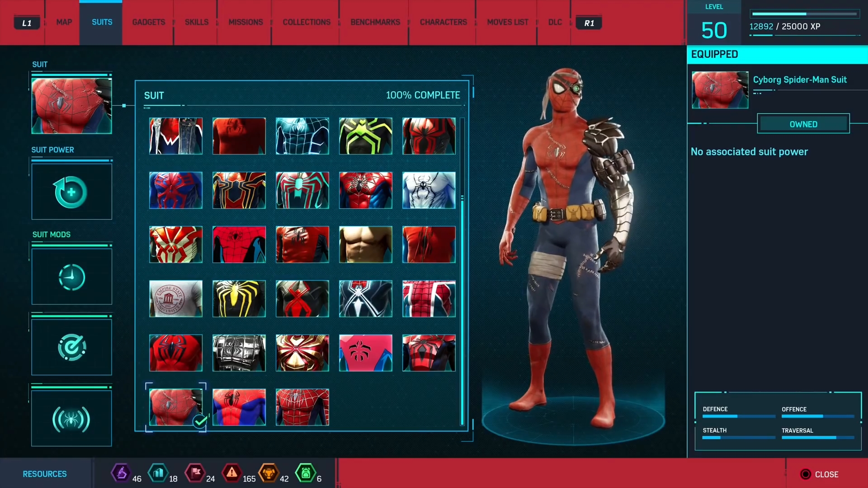
Task: Click the purple research token resource icon
Action: click(x=121, y=473)
